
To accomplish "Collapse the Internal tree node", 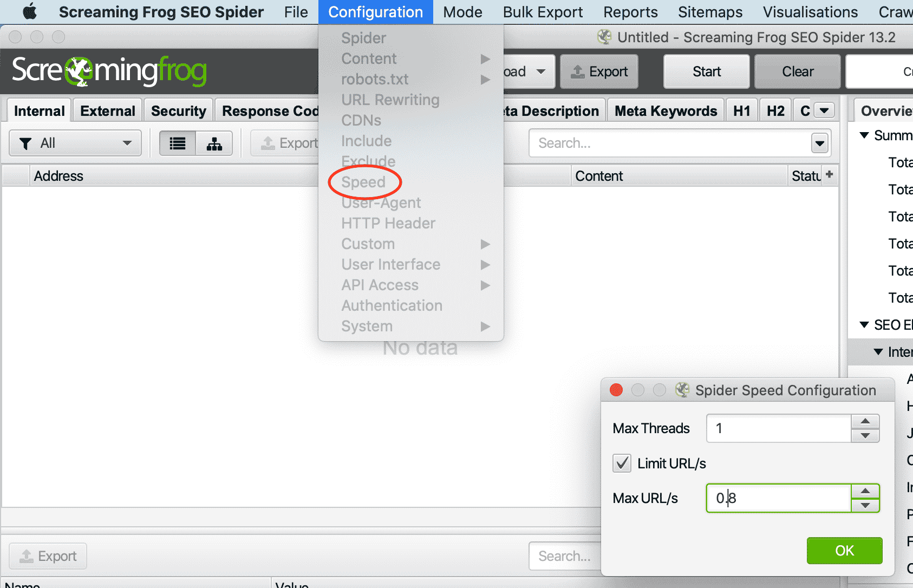I will [878, 352].
